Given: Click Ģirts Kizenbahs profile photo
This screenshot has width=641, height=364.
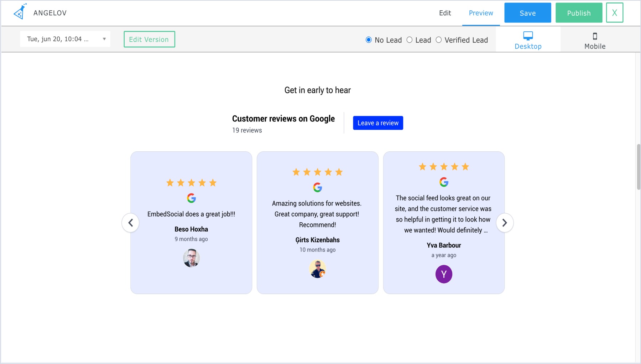Looking at the screenshot, I should pyautogui.click(x=318, y=269).
